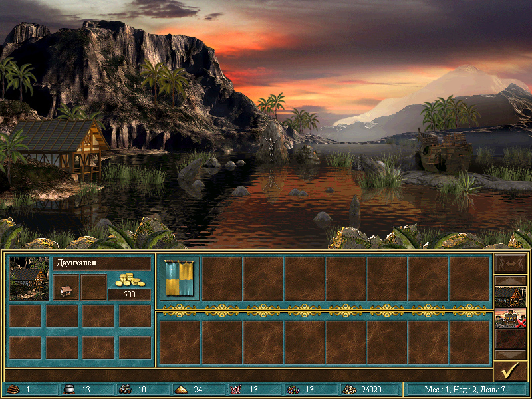
Task: Click the date display showing month, week, day
Action: pos(466,390)
